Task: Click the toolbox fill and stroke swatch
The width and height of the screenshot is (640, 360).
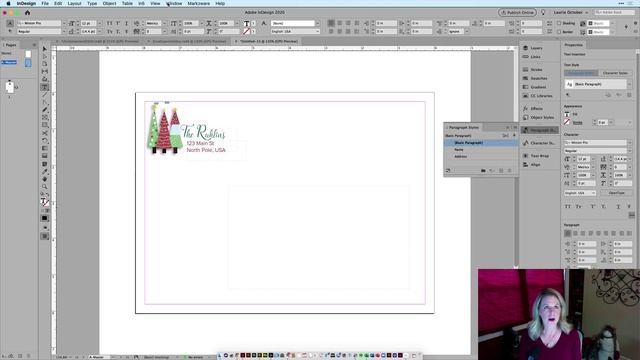Action: click(45, 202)
